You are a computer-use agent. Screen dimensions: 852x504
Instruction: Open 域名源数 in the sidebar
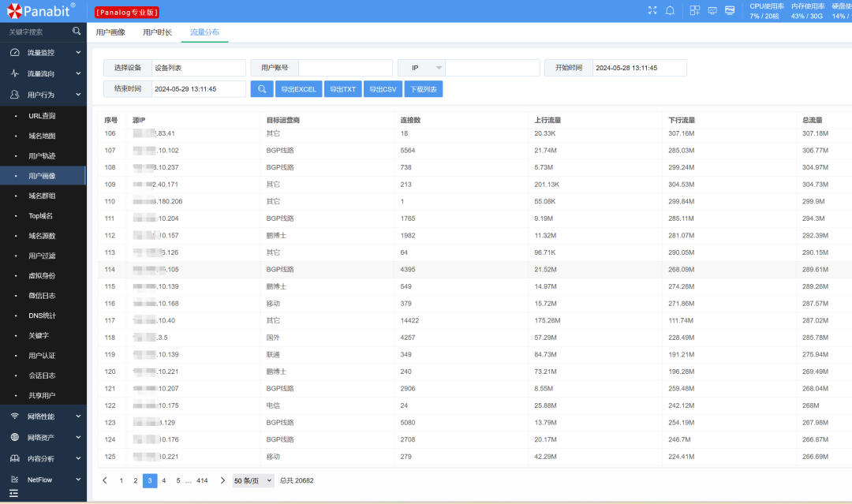tap(43, 236)
